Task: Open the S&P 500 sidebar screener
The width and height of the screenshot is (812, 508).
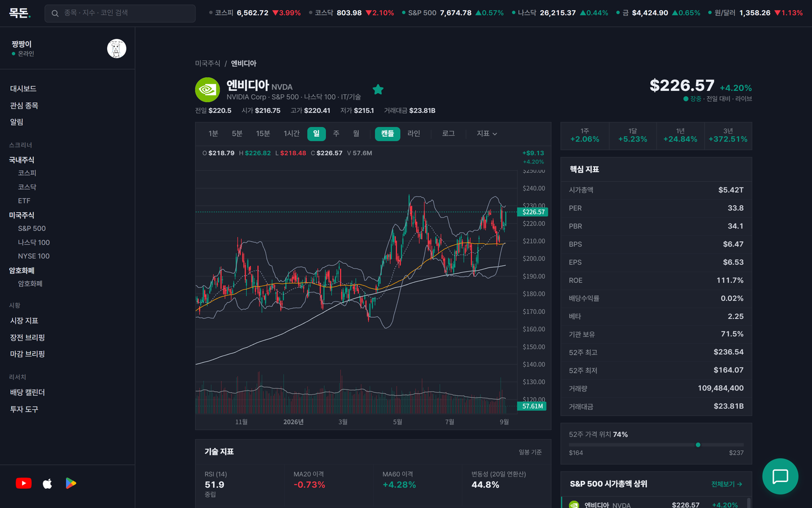Action: 32,229
